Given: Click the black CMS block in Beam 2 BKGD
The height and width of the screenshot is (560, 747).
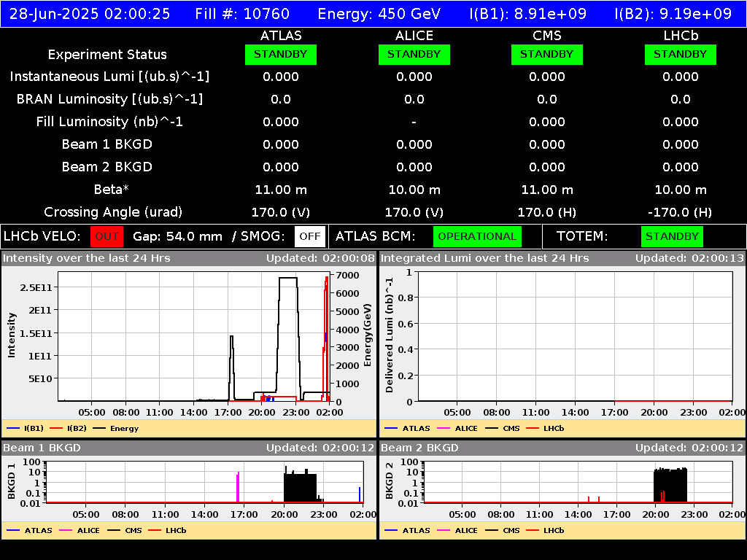Looking at the screenshot, I should 670,485.
